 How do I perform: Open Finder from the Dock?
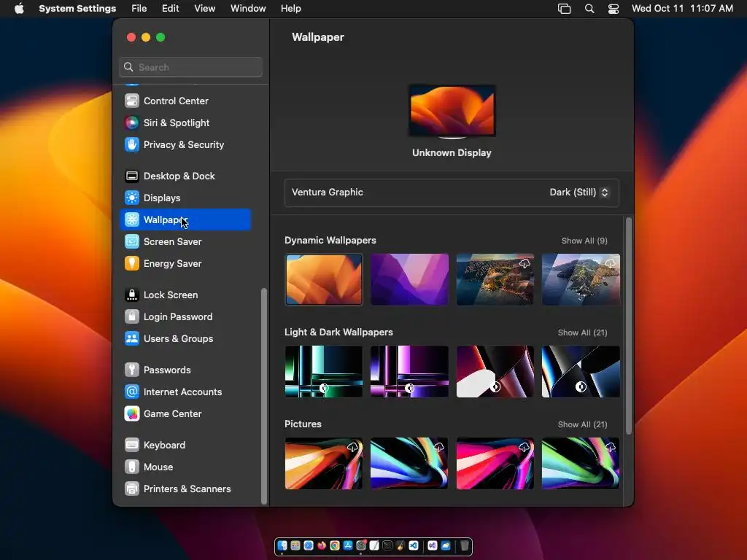click(282, 545)
